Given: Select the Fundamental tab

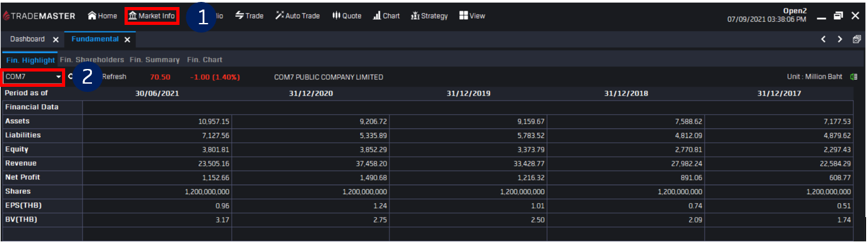Looking at the screenshot, I should coord(95,39).
